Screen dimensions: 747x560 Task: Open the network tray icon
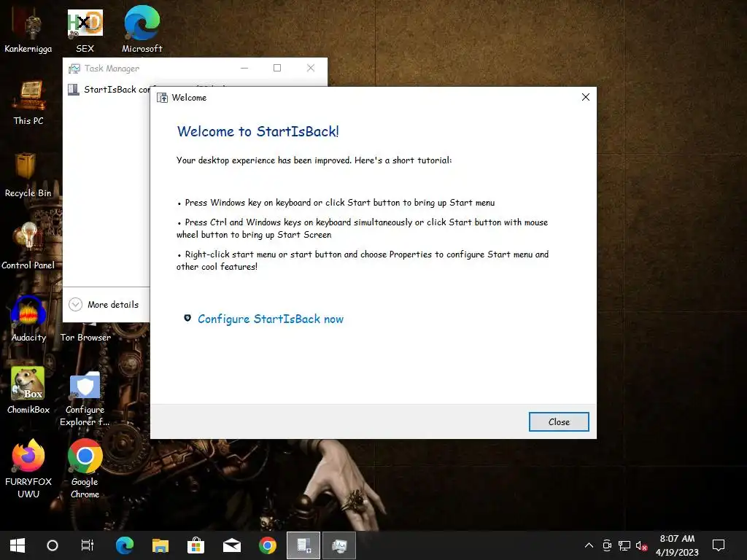(x=624, y=545)
